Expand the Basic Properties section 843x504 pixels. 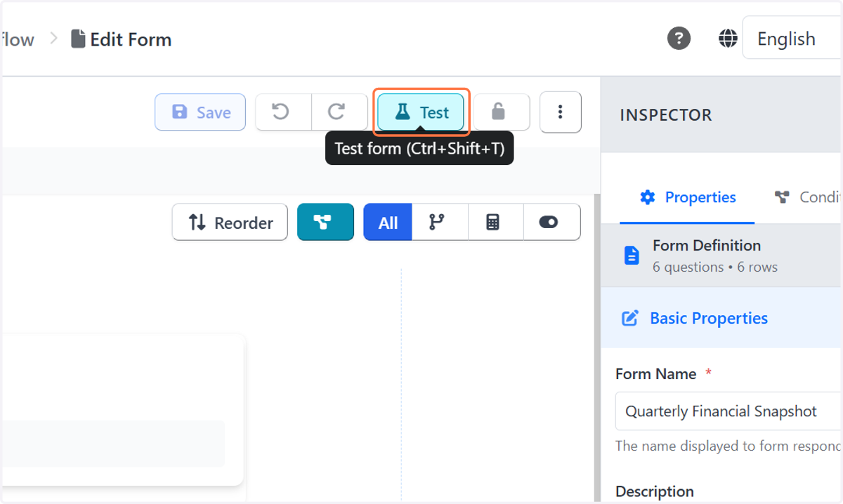(x=722, y=318)
